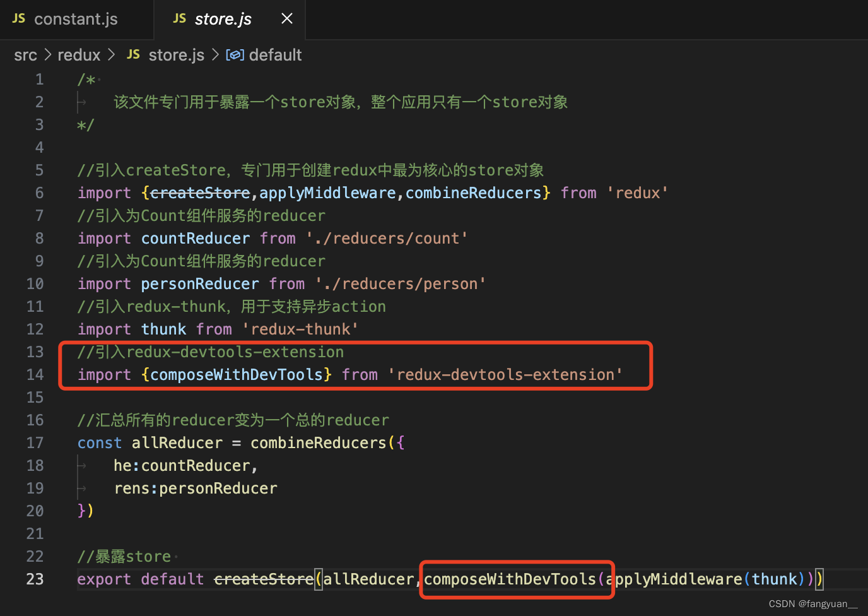The width and height of the screenshot is (868, 616).
Task: Click composeWithDevTools in the line 14 import
Action: click(x=237, y=375)
